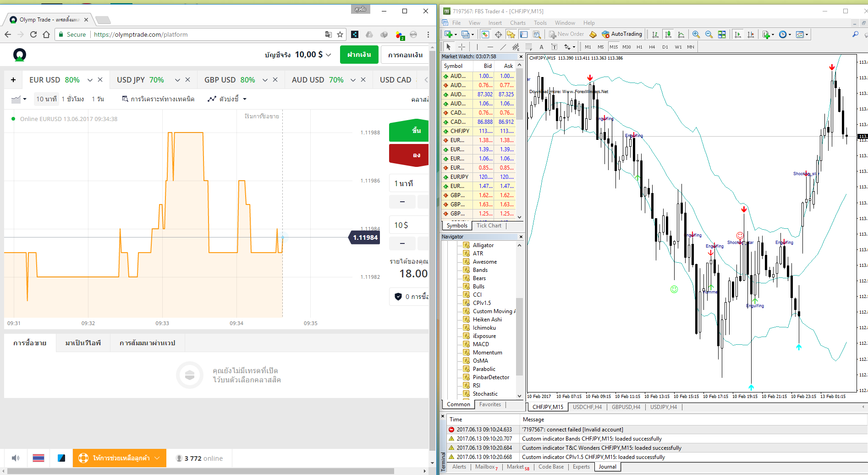Open Strategy Tester magnifier icon
The height and width of the screenshot is (475, 868).
point(537,34)
